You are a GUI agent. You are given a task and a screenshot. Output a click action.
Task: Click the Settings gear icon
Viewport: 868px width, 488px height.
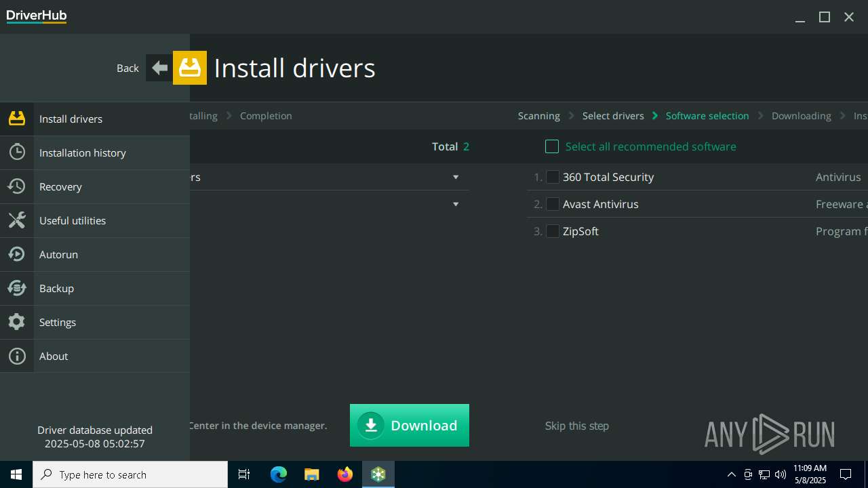[x=17, y=322]
